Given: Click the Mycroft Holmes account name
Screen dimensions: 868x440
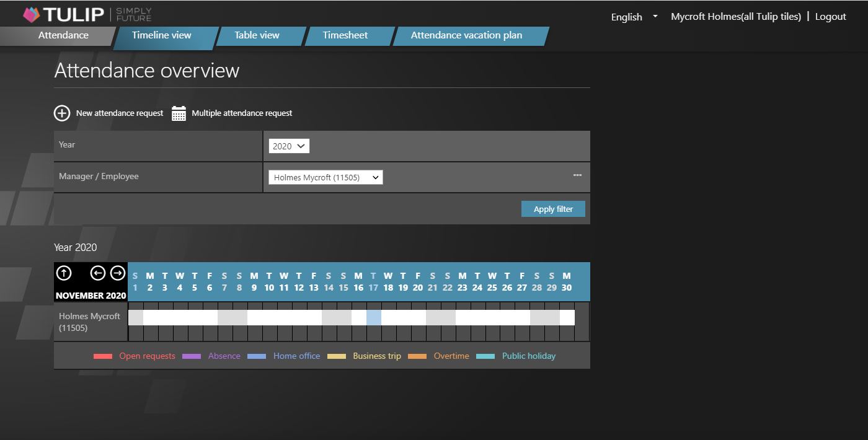Looking at the screenshot, I should point(735,16).
